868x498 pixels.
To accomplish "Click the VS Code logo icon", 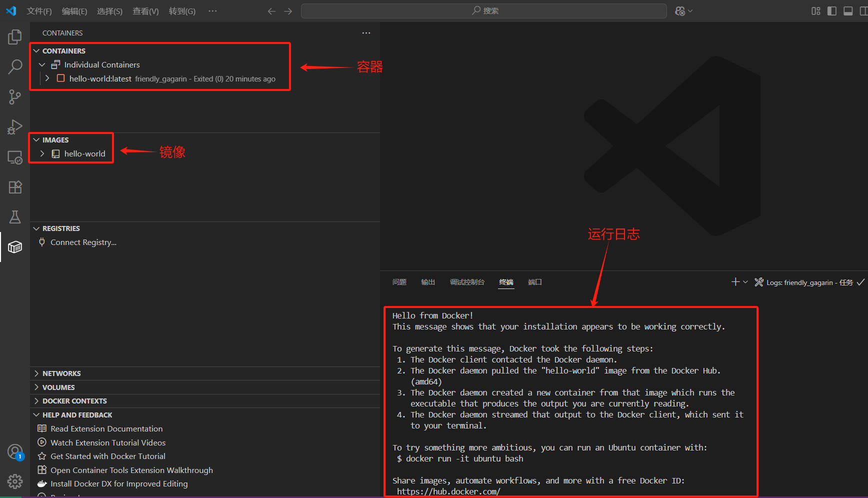I will (x=11, y=11).
